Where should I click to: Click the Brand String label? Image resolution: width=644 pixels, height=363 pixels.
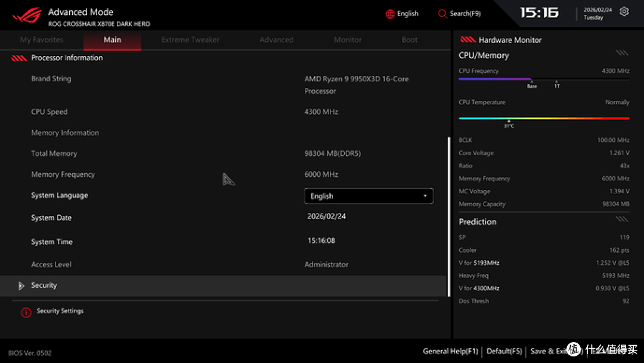point(51,79)
